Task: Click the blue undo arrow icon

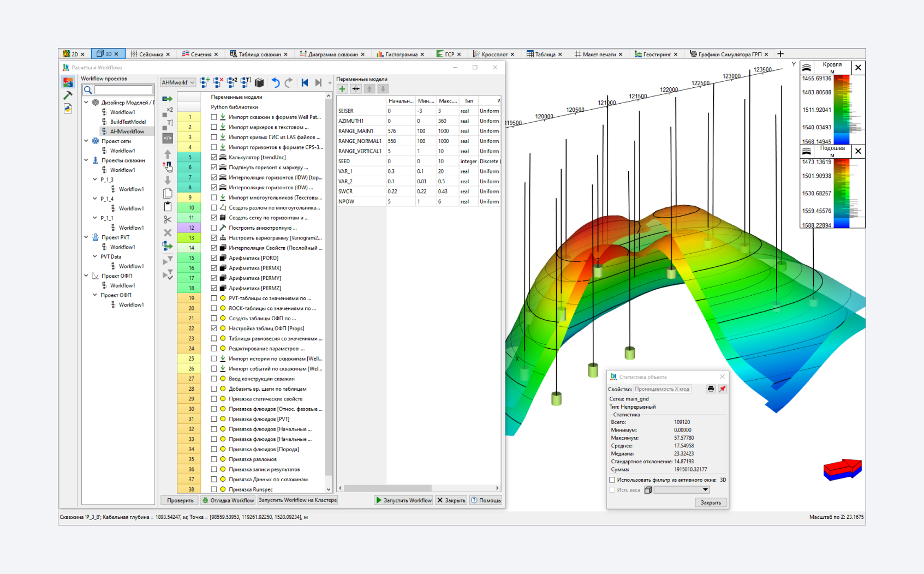Action: (x=276, y=82)
